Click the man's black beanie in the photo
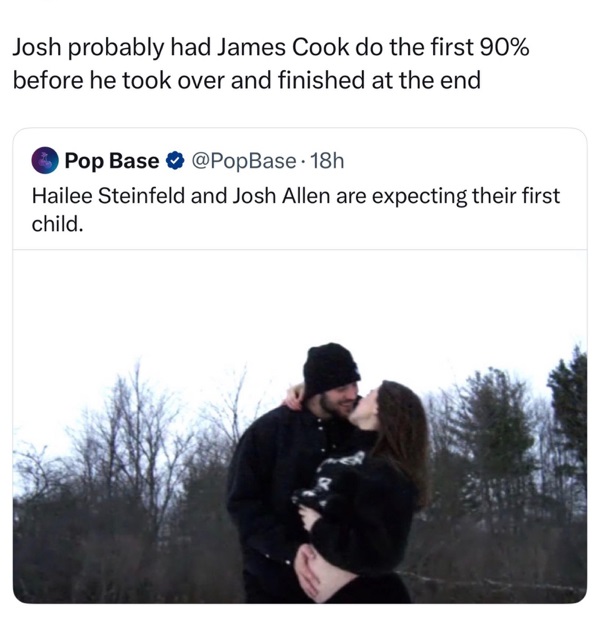 [329, 365]
